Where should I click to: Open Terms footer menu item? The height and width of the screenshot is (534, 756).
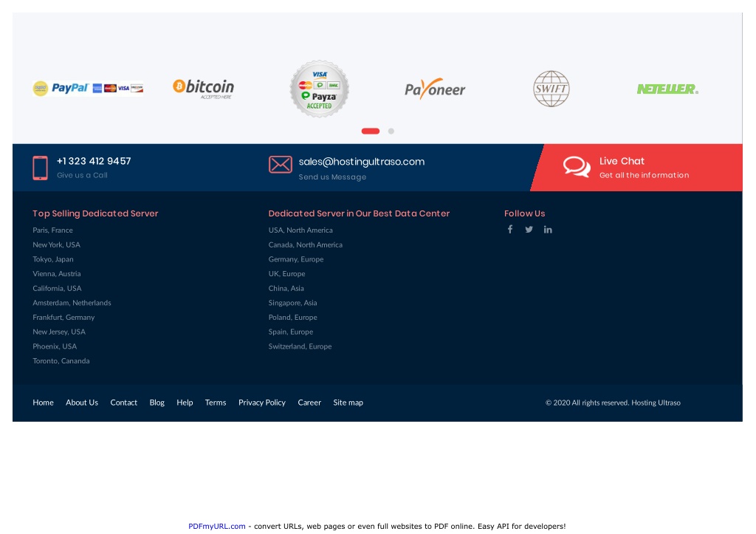(216, 403)
